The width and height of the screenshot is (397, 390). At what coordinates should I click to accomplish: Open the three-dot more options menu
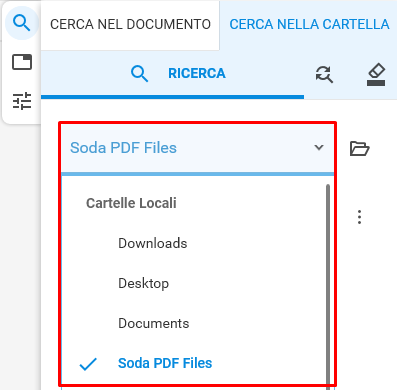(359, 217)
